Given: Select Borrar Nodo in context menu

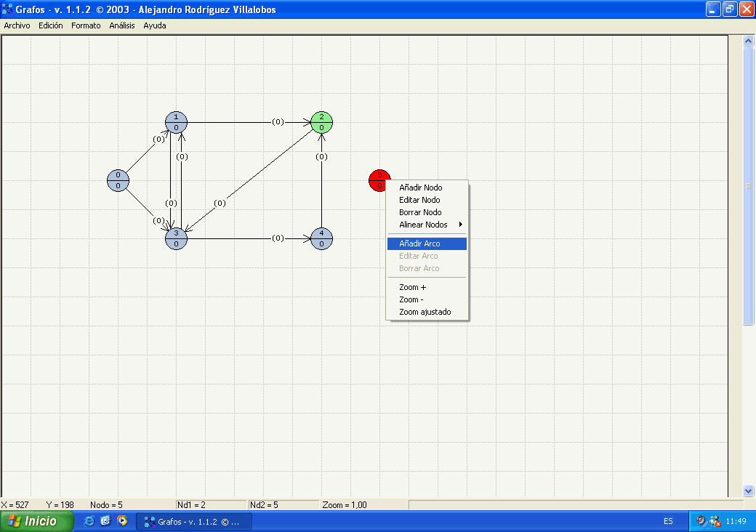Looking at the screenshot, I should coord(420,212).
